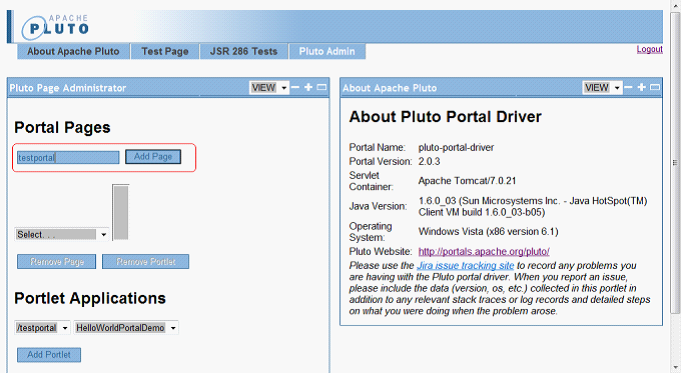Click the Logout link
This screenshot has width=681, height=373.
point(649,49)
